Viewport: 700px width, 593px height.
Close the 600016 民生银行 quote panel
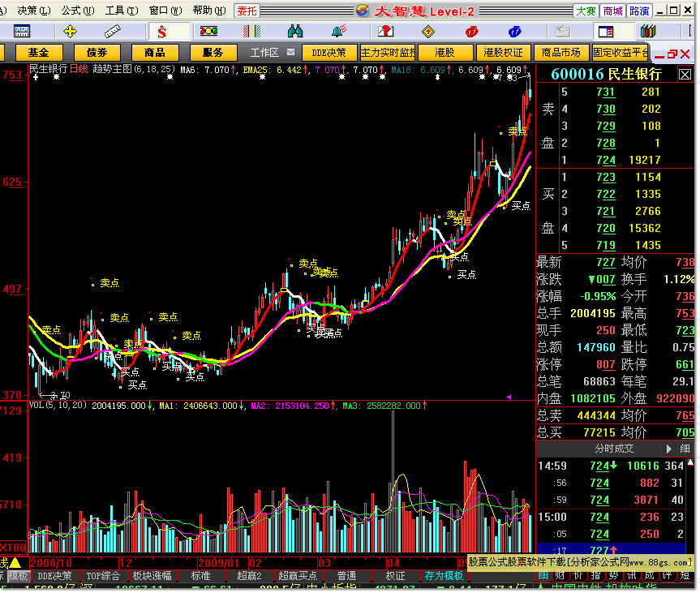coord(685,74)
